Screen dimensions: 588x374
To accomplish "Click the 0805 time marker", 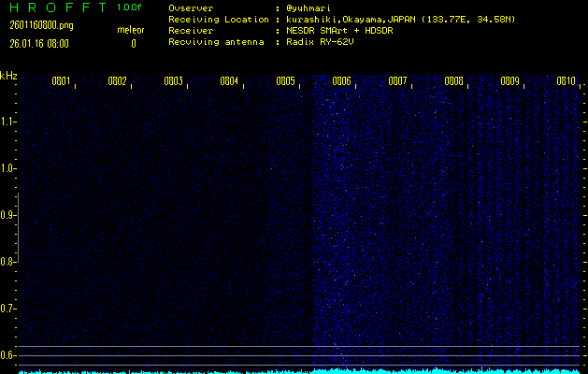I will click(x=286, y=81).
